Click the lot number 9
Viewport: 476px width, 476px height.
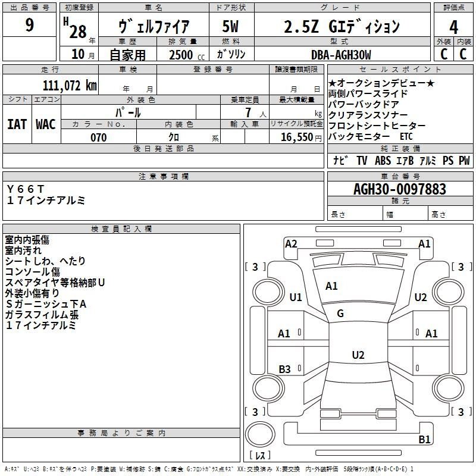[29, 25]
